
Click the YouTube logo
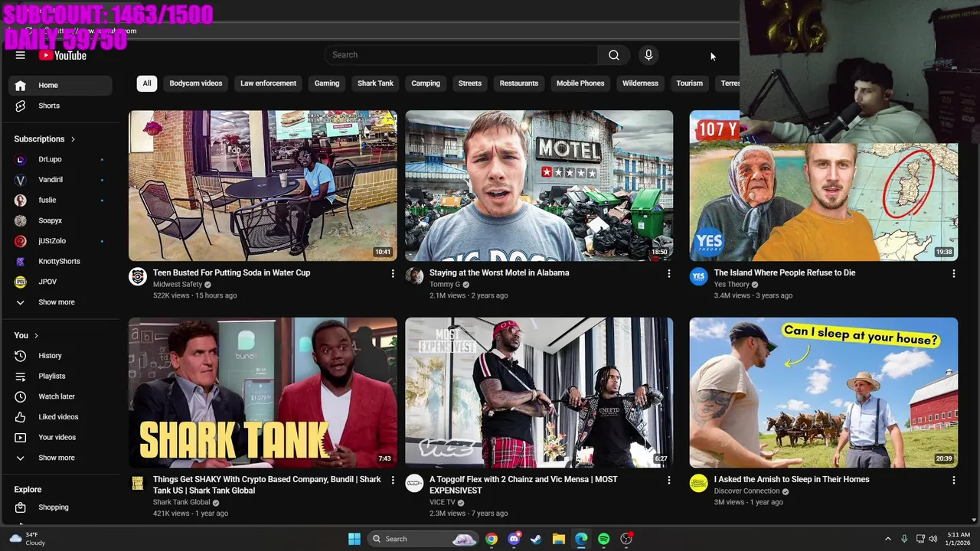coord(63,55)
